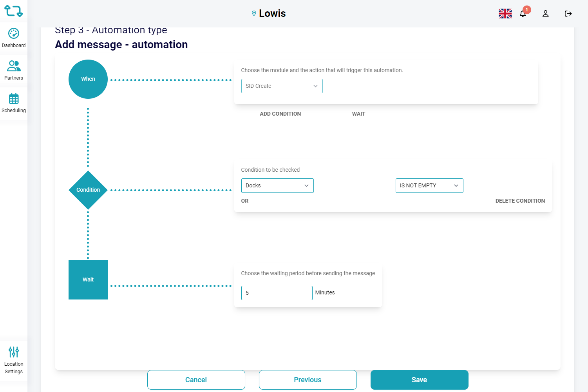This screenshot has width=588, height=392.
Task: Open the Scheduling calendar
Action: pyautogui.click(x=14, y=103)
